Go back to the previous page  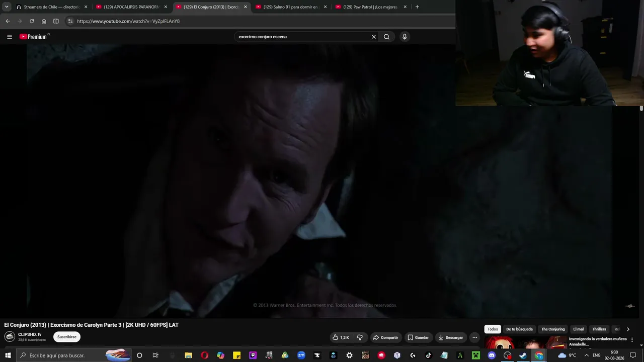pyautogui.click(x=8, y=21)
